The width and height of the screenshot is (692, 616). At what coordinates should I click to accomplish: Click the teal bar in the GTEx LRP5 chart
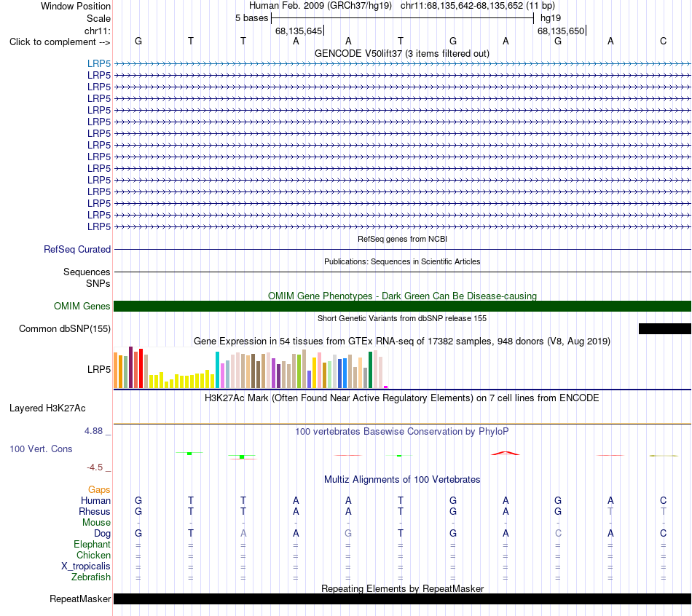click(x=217, y=370)
